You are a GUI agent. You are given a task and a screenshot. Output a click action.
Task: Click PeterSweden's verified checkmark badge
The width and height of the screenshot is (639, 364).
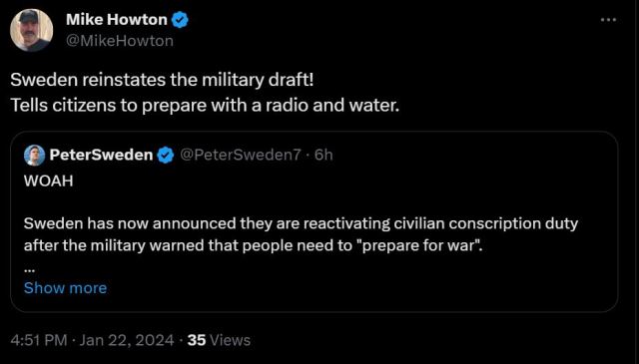[x=166, y=156]
